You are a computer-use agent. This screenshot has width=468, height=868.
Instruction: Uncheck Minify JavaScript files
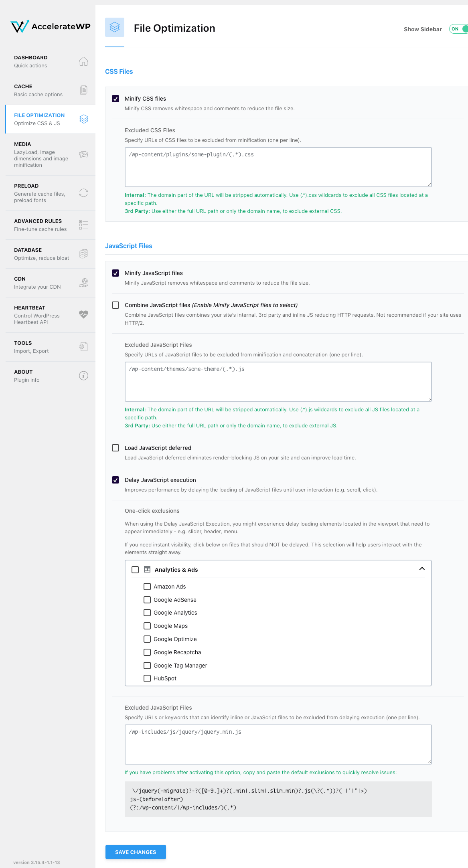coord(115,273)
